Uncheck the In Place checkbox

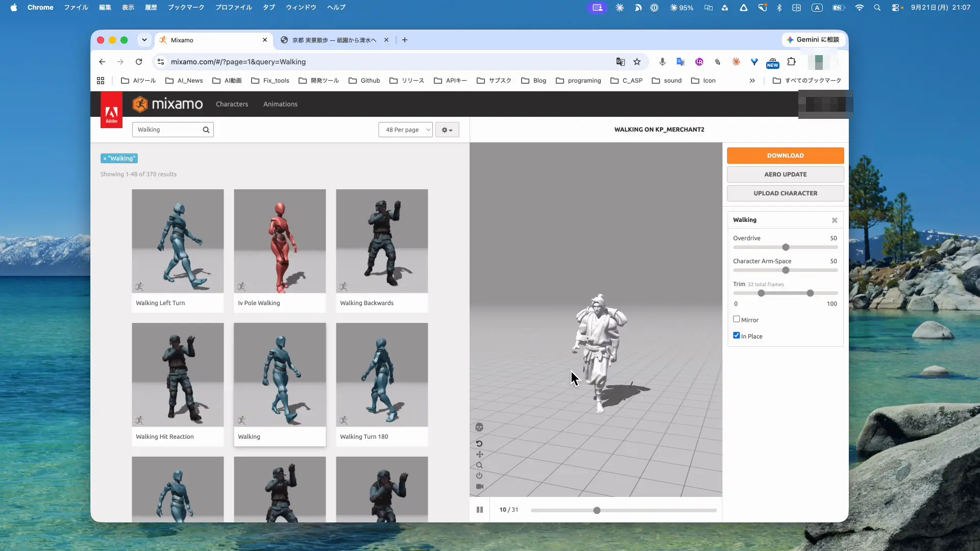click(x=737, y=336)
